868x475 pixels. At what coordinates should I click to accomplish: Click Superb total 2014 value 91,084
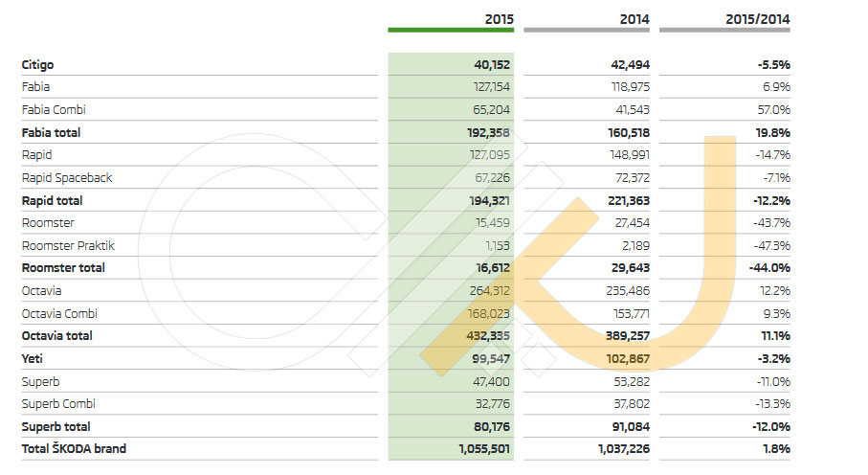[632, 427]
